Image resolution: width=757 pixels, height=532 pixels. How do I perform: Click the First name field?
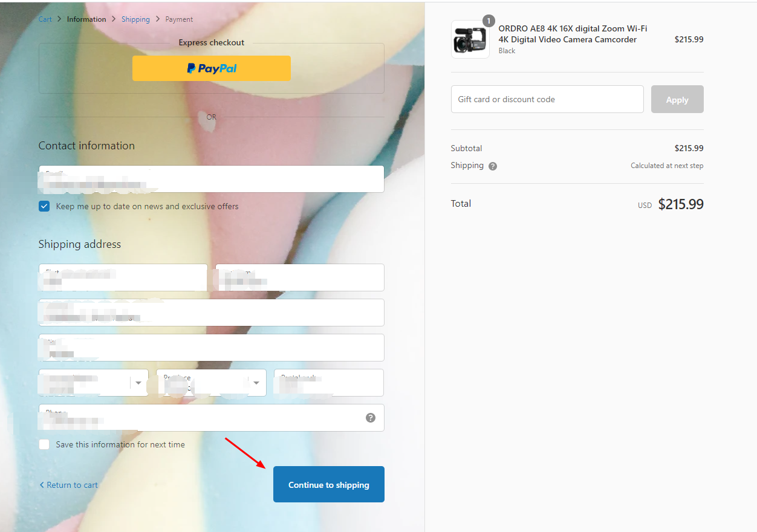click(123, 277)
